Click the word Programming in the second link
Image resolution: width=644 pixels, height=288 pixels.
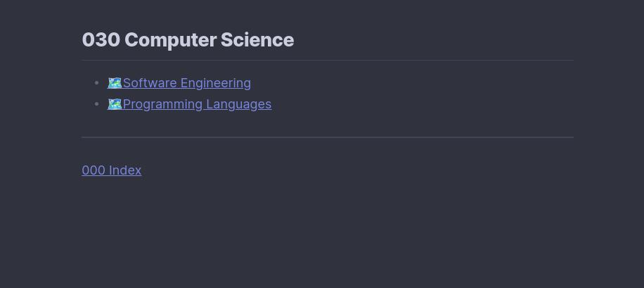(x=162, y=104)
